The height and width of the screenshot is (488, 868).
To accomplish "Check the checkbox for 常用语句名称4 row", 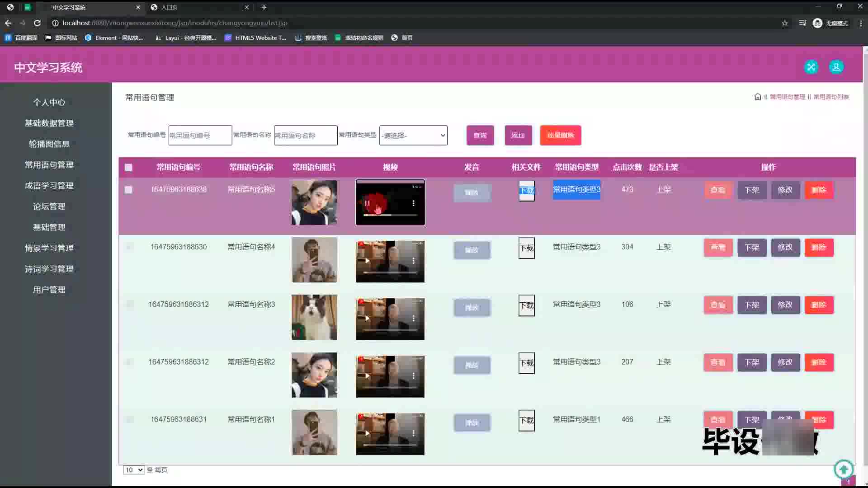I will 129,247.
